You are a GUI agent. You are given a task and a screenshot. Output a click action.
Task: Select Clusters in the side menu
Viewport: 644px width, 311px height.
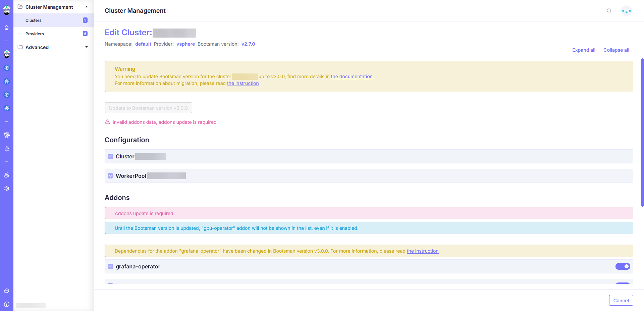pyautogui.click(x=34, y=20)
